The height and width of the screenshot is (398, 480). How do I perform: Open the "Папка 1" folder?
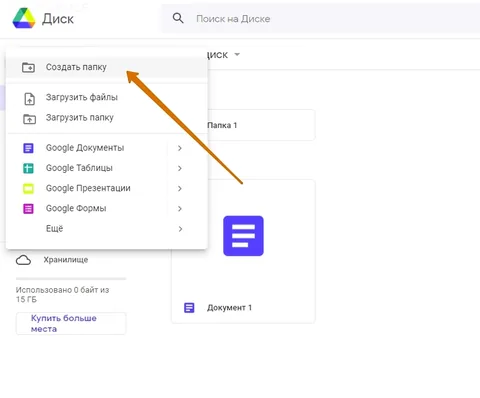261,125
